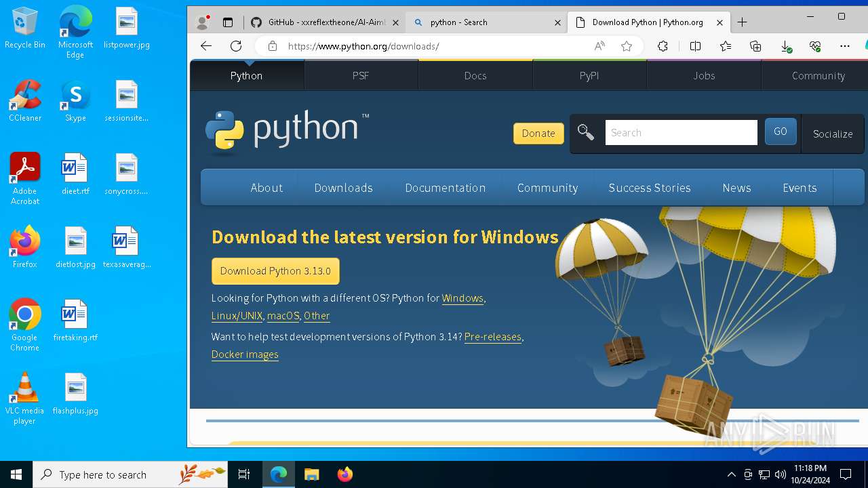Open the Downloads icon in Edge toolbar
868x488 pixels.
coord(786,46)
